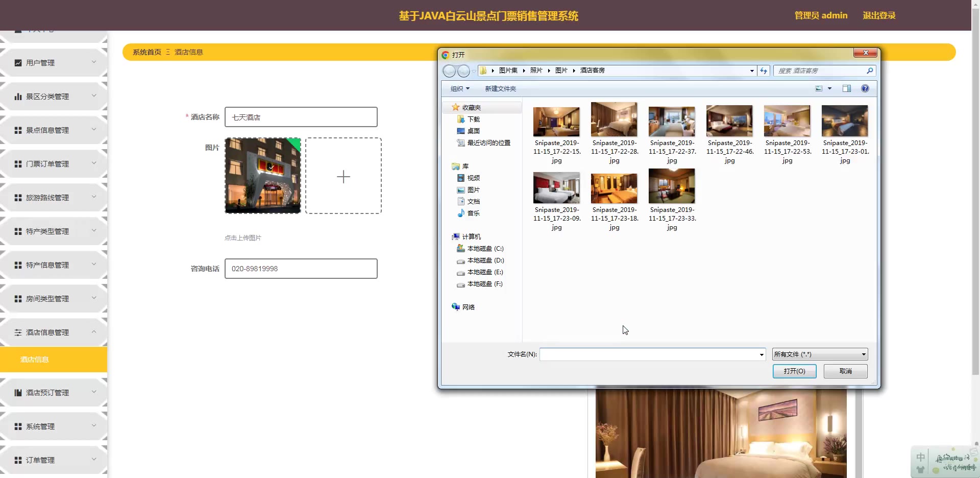Select image Snipaste_2019-11-15_17-23-18.jpg
This screenshot has height=478, width=980.
(614, 201)
